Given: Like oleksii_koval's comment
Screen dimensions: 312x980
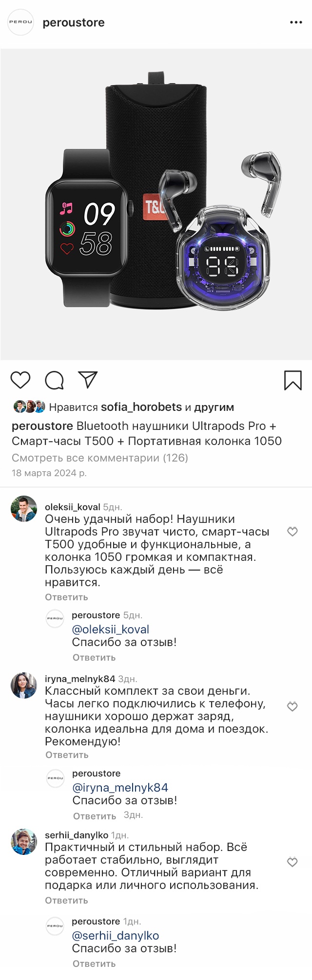Looking at the screenshot, I should point(292,532).
